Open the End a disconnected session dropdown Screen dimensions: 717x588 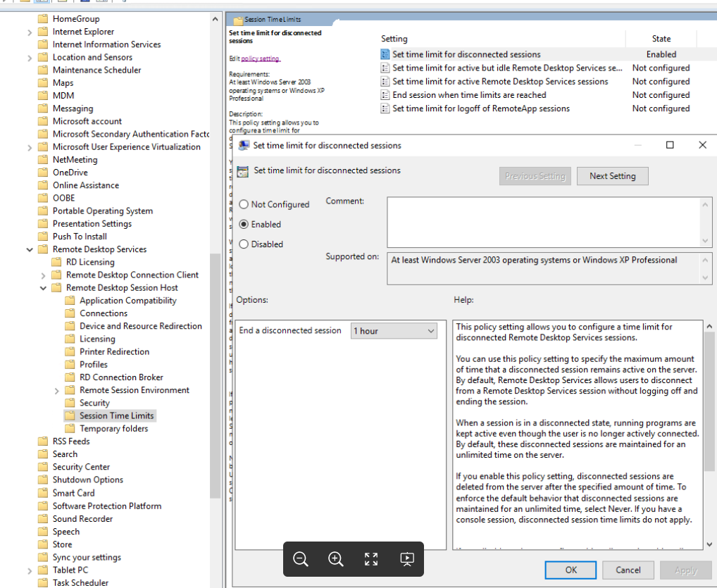[x=394, y=331]
